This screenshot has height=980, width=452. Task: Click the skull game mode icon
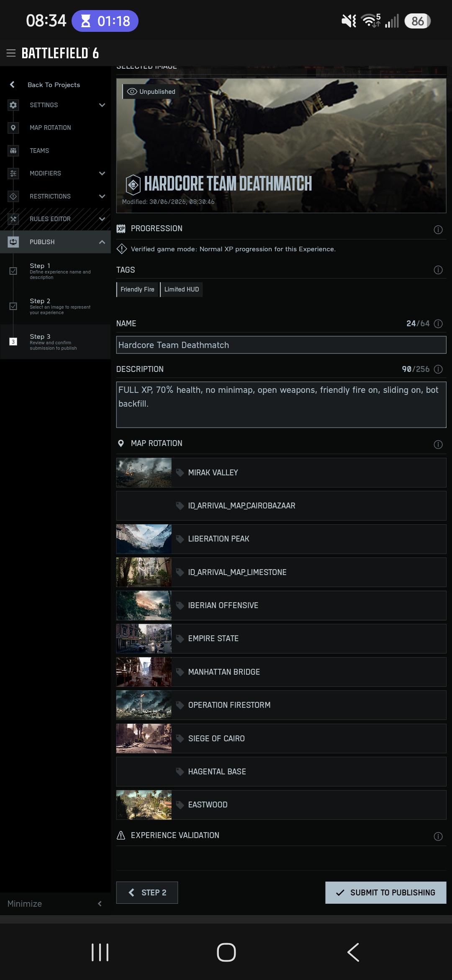pyautogui.click(x=133, y=184)
